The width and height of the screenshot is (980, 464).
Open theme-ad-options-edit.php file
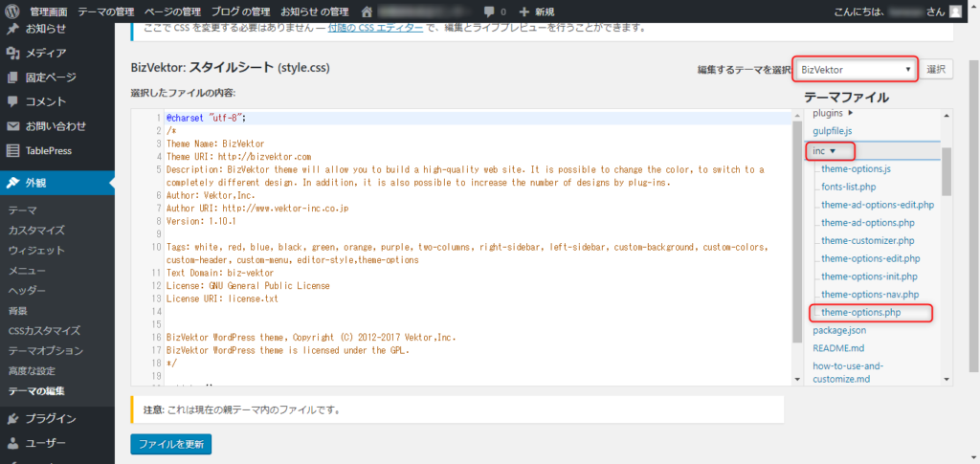click(878, 204)
